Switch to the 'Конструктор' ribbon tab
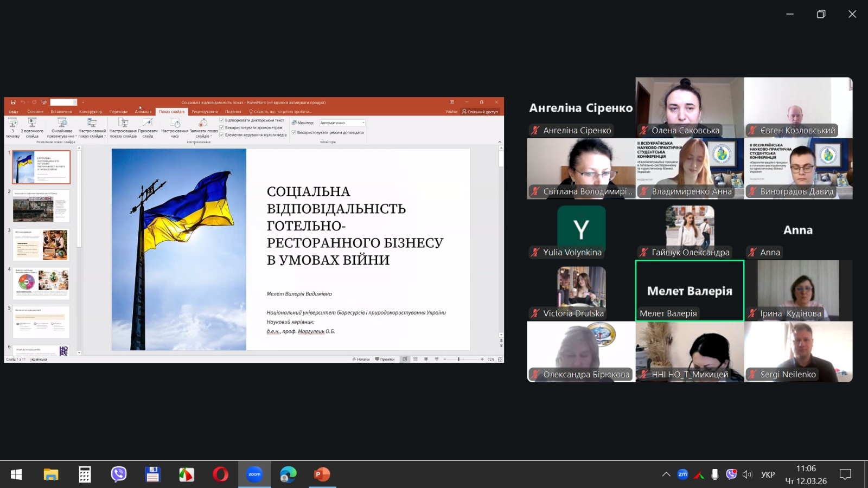This screenshot has width=868, height=488. pyautogui.click(x=91, y=112)
